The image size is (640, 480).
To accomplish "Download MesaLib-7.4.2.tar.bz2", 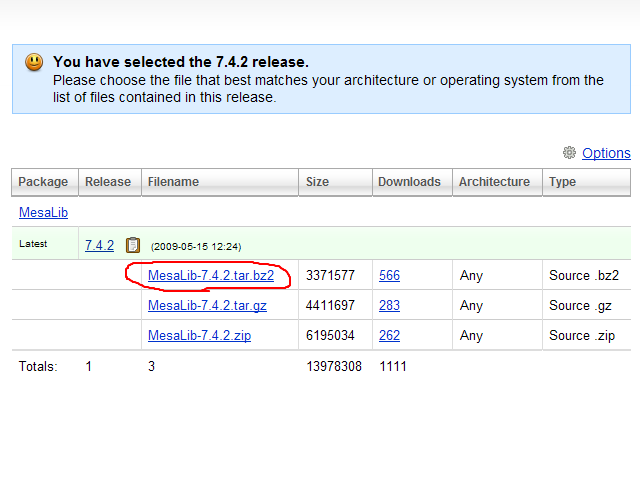I will tap(211, 276).
